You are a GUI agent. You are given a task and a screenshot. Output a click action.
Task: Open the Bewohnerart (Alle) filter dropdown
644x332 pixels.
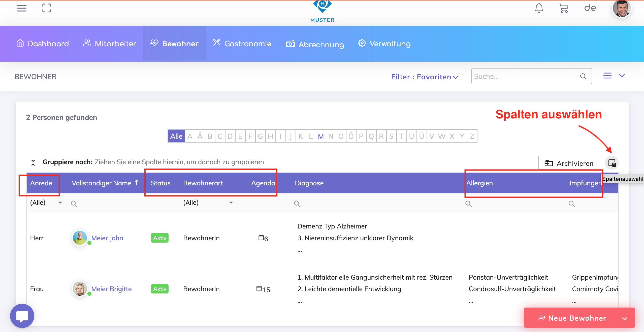click(x=231, y=203)
